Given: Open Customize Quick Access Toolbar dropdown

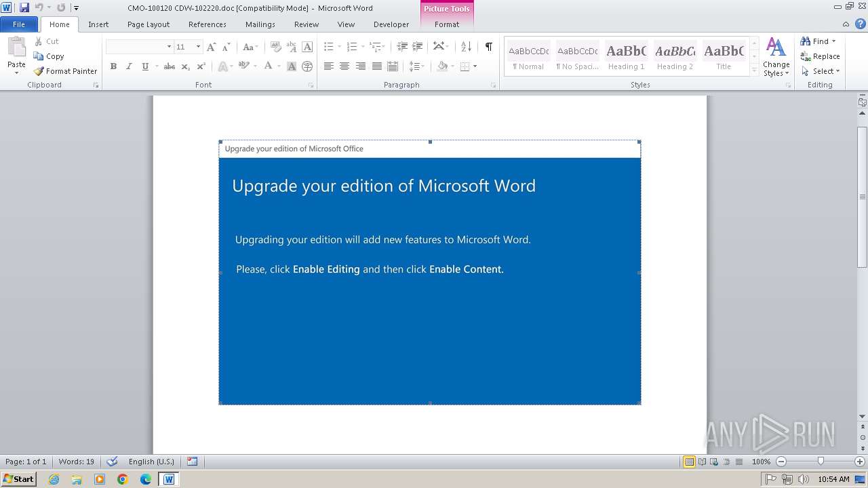Looking at the screenshot, I should [76, 7].
